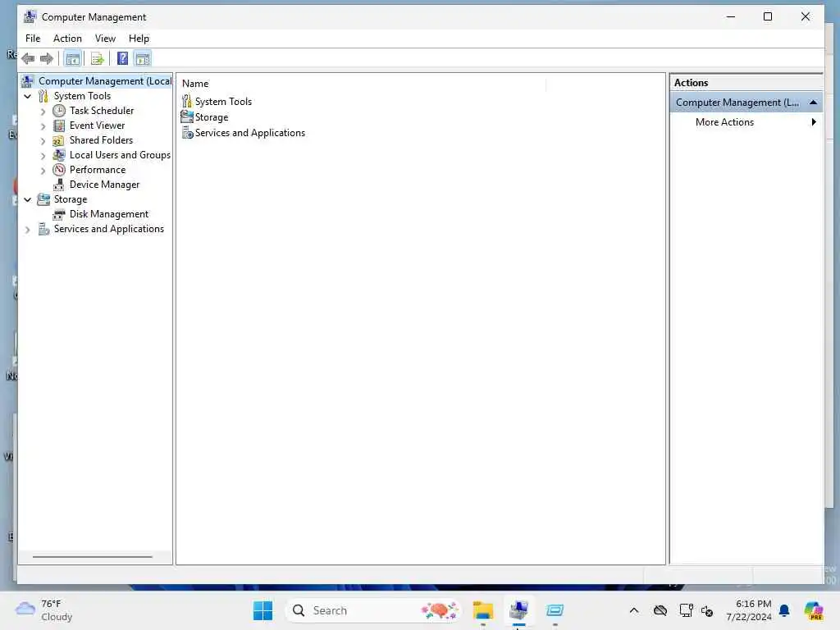The width and height of the screenshot is (840, 630).
Task: Click Services and Applications icon in list
Action: click(188, 133)
